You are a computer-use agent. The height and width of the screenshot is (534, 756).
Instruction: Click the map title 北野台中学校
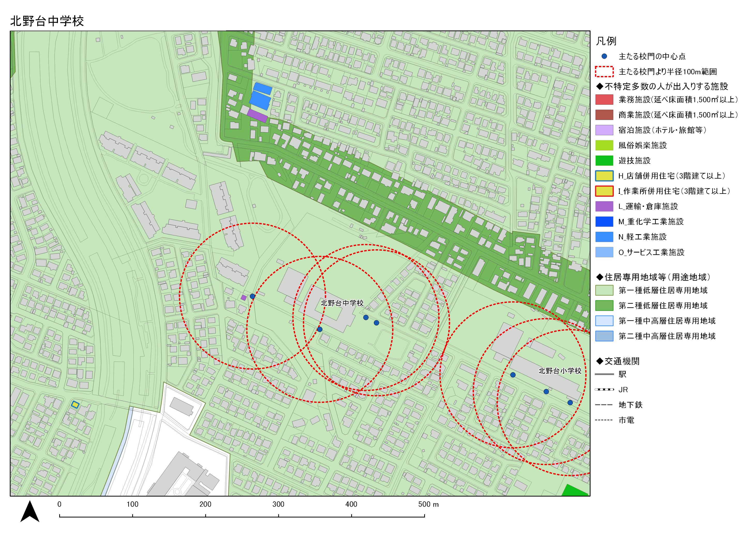(47, 21)
